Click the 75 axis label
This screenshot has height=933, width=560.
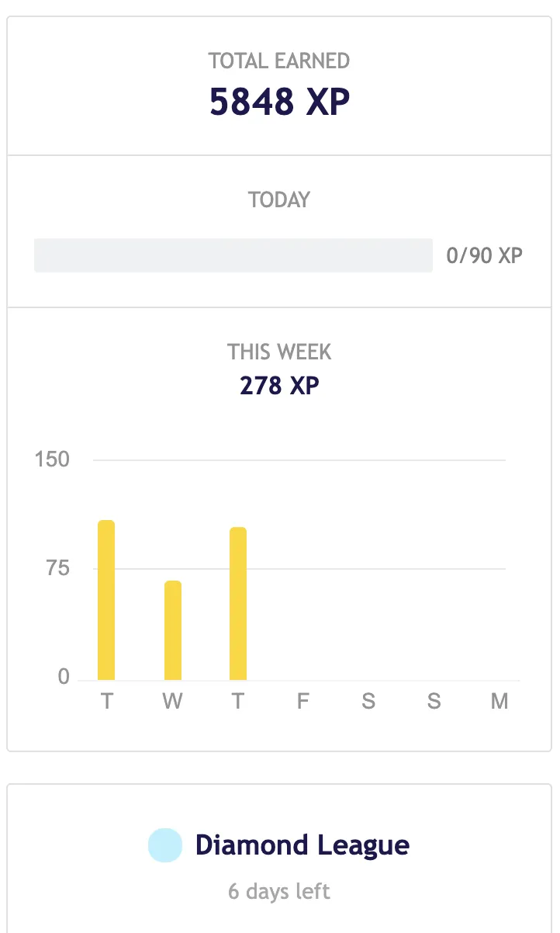57,568
